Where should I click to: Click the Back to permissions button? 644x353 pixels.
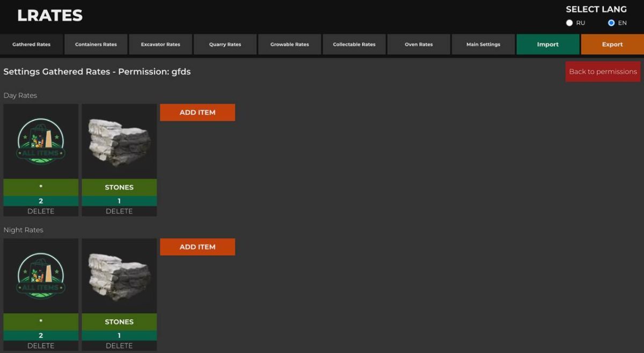tap(603, 71)
